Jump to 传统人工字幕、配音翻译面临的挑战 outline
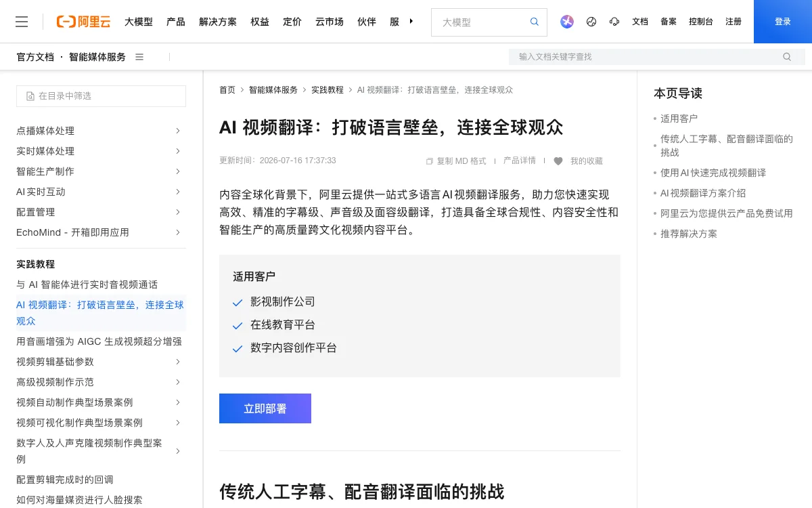Image resolution: width=812 pixels, height=508 pixels. pyautogui.click(x=727, y=146)
